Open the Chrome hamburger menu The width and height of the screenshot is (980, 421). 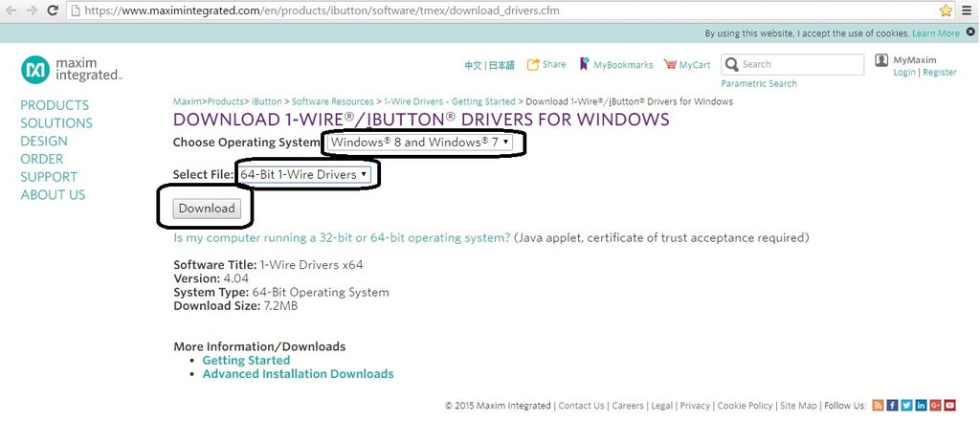967,11
